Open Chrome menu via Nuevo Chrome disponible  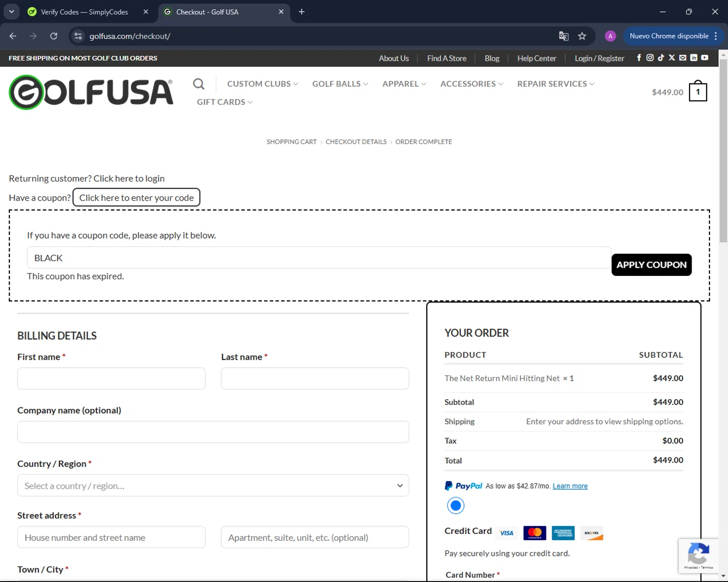click(x=674, y=36)
